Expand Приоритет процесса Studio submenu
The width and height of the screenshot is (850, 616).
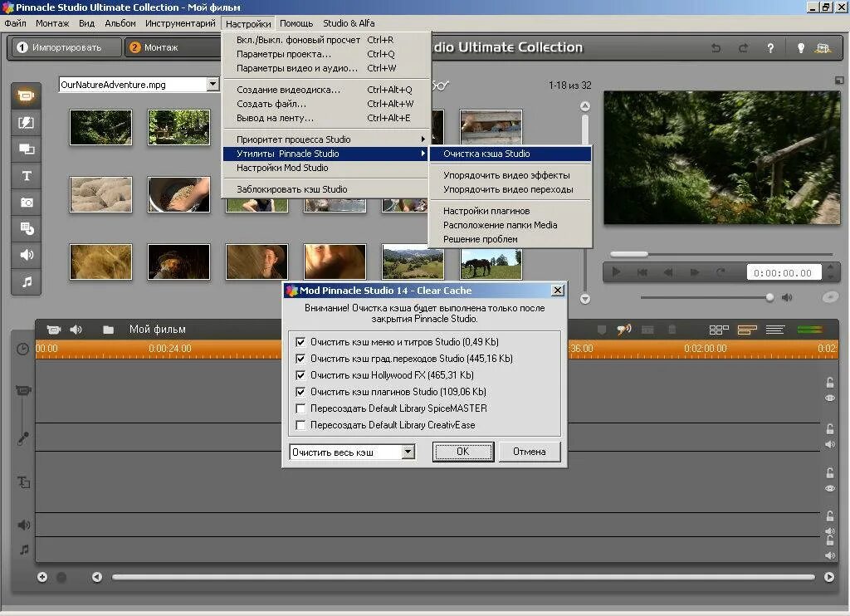click(x=325, y=139)
